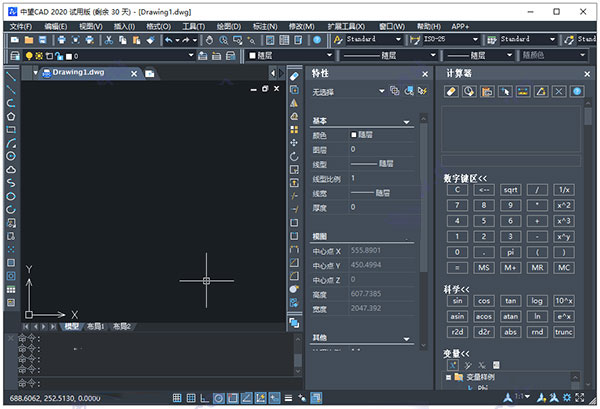Select the Line tool in draw toolbar
The image size is (600, 409).
coord(11,75)
